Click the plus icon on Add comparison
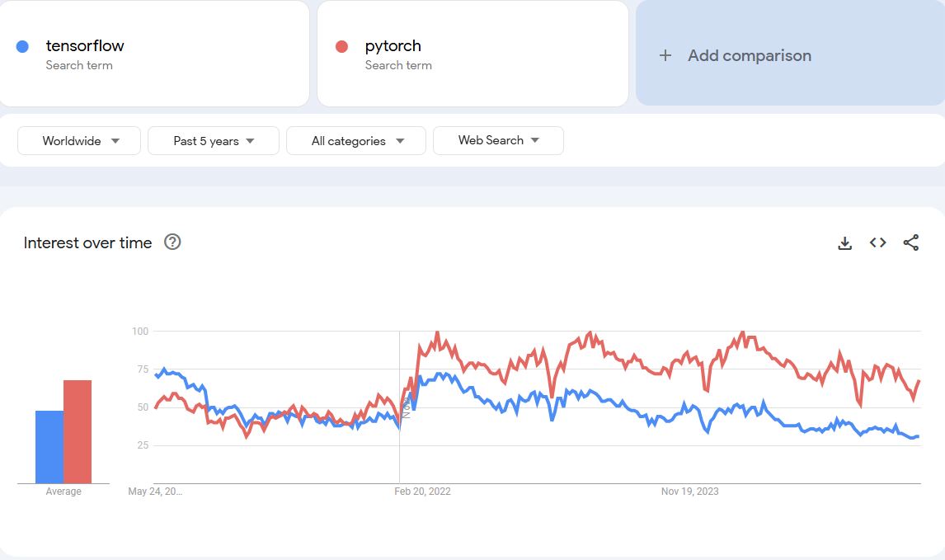 point(665,55)
